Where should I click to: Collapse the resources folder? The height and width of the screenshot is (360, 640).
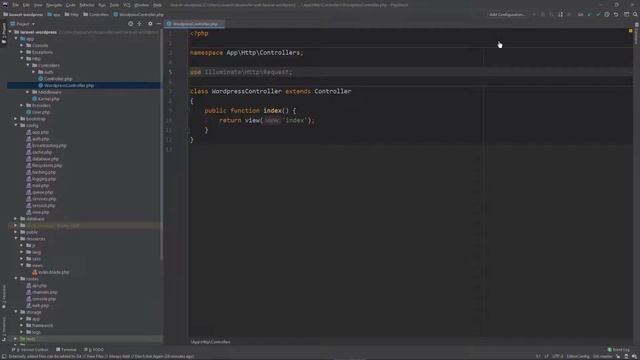16,239
